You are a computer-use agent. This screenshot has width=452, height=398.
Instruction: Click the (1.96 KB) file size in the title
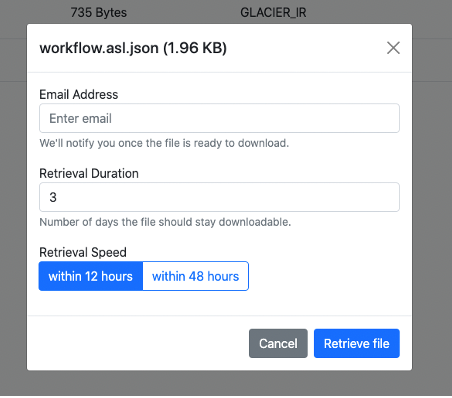pos(195,48)
